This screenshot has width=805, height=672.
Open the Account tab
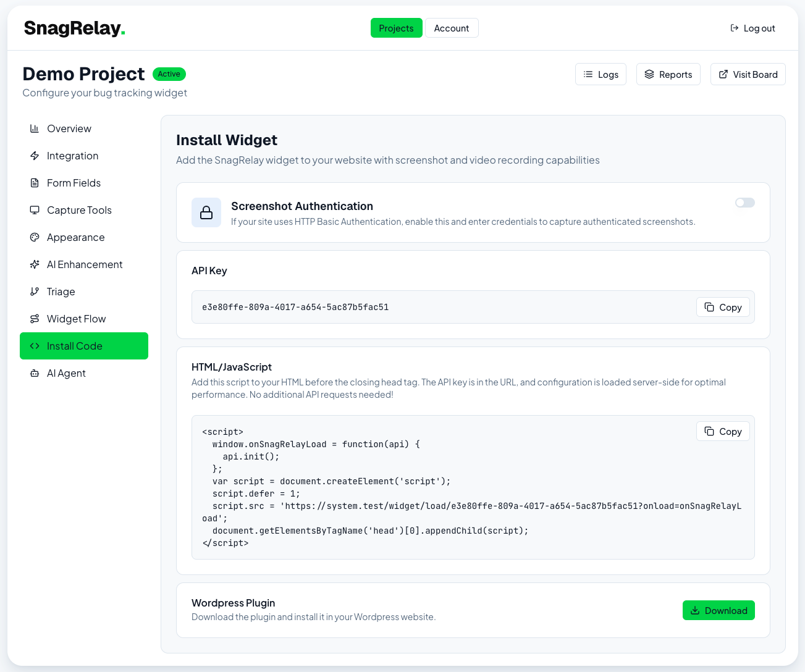pos(452,28)
